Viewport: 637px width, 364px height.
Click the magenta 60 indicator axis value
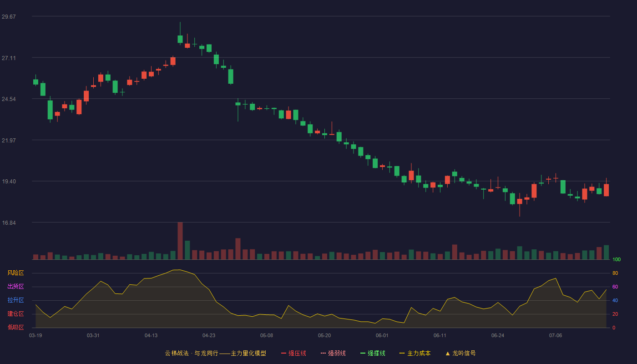(615, 287)
